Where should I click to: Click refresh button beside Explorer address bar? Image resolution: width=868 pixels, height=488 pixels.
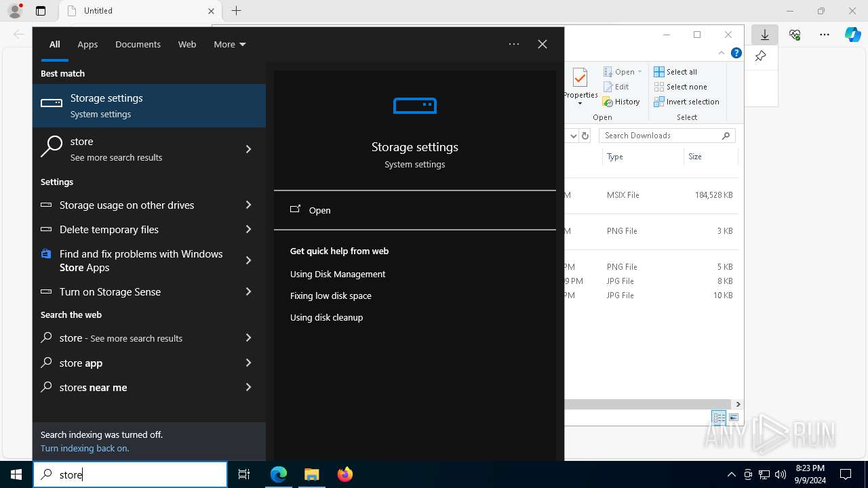pos(585,136)
